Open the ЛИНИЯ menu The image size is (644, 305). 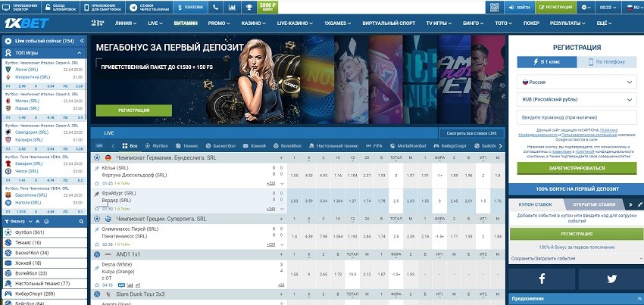pyautogui.click(x=126, y=23)
